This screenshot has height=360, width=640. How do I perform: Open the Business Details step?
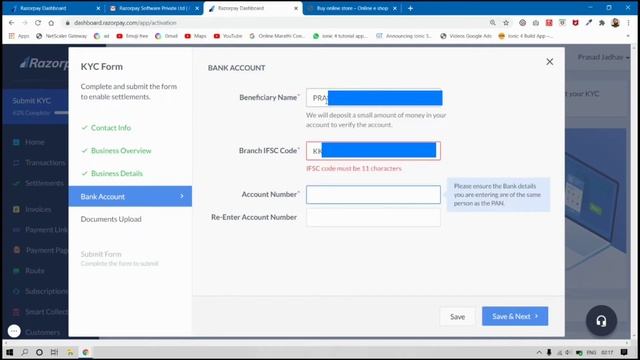pyautogui.click(x=117, y=173)
